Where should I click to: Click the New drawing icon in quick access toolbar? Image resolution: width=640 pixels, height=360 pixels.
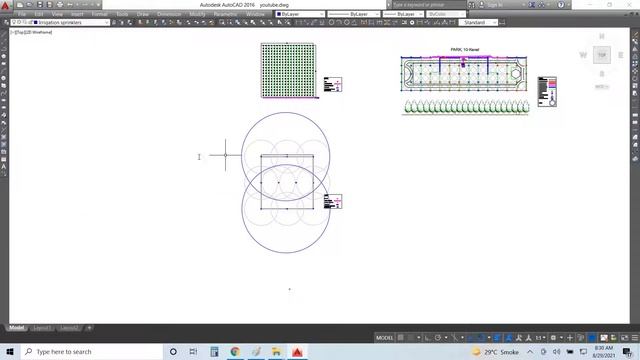pyautogui.click(x=20, y=5)
